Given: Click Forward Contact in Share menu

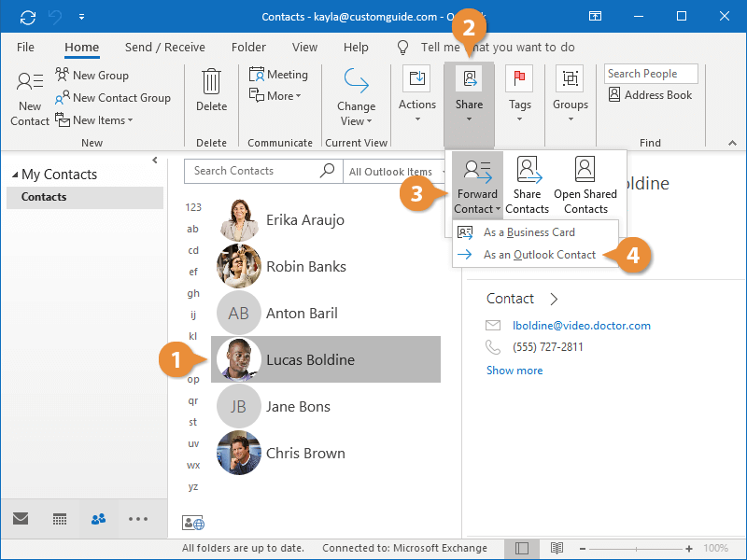Looking at the screenshot, I should tap(477, 185).
